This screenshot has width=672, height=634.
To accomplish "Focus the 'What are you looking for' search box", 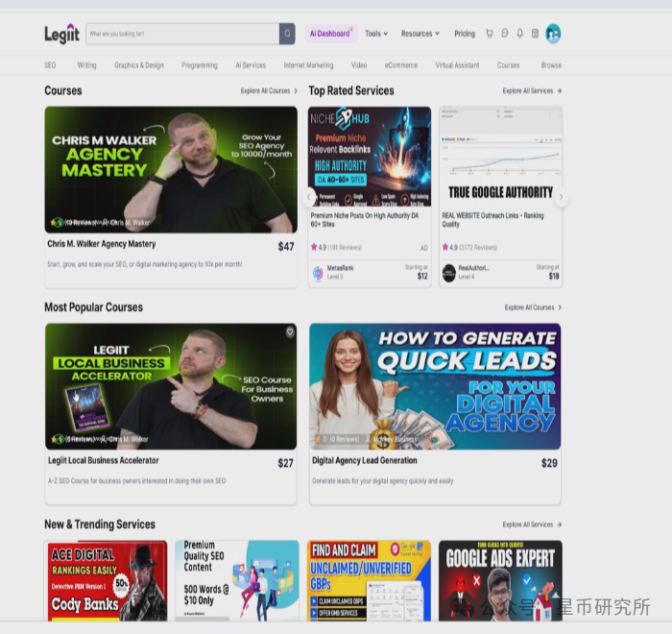I will click(x=182, y=34).
